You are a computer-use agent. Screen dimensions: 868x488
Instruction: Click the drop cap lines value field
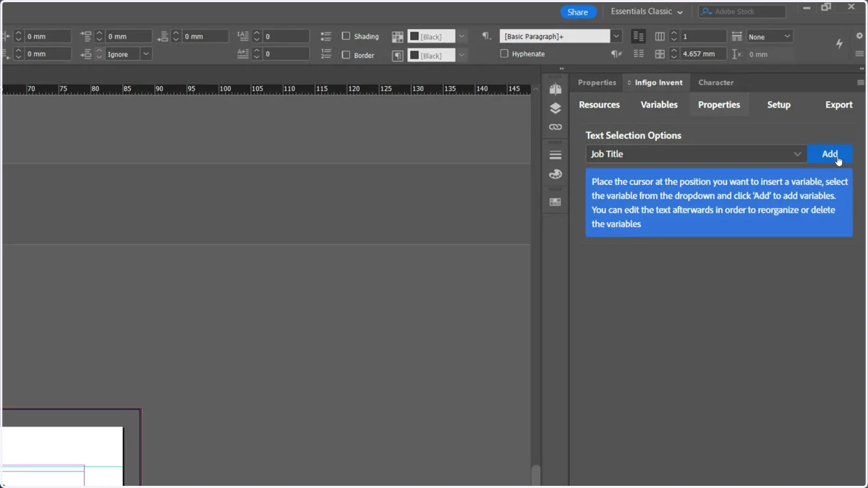click(286, 36)
